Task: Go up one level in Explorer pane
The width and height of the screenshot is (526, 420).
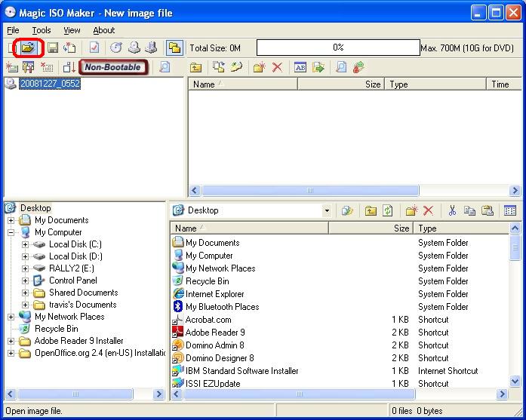Action: pos(371,211)
